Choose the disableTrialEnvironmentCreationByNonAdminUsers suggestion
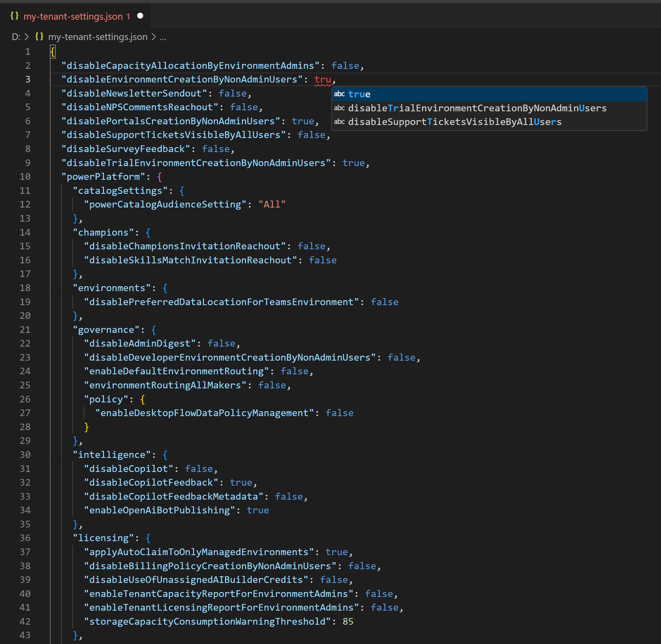661x644 pixels. pos(477,108)
